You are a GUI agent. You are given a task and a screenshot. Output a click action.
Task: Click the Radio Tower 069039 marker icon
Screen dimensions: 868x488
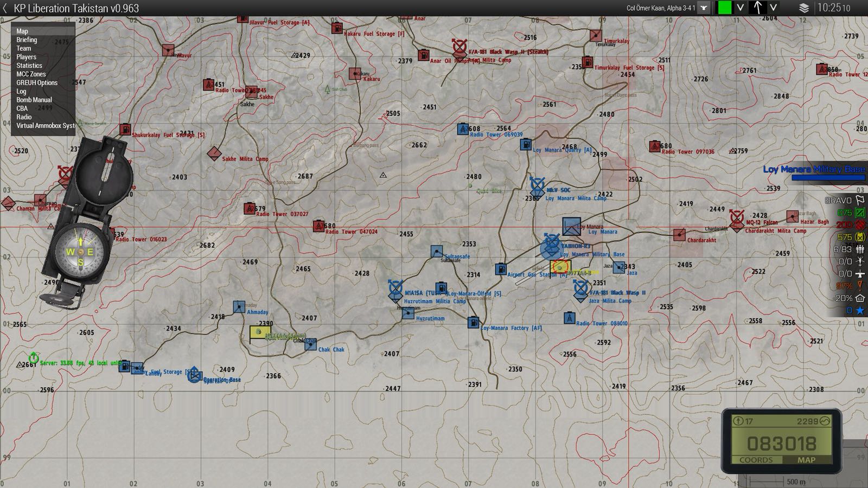tap(463, 129)
